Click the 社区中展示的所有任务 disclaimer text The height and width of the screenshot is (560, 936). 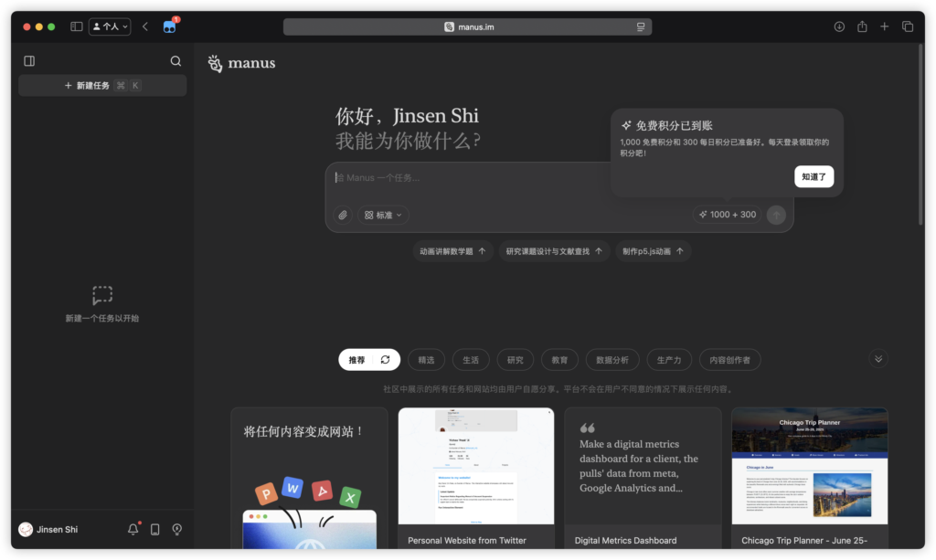(x=558, y=389)
